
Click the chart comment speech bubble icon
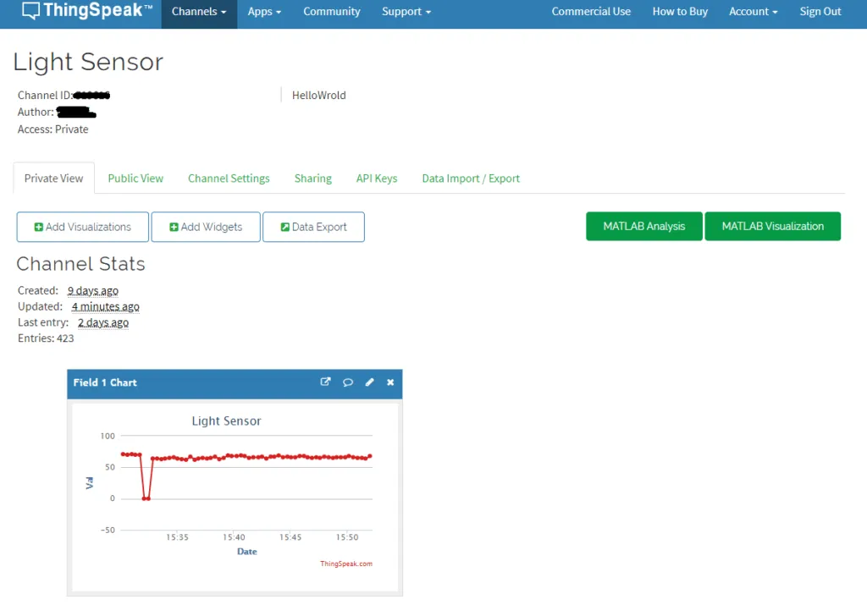click(347, 382)
